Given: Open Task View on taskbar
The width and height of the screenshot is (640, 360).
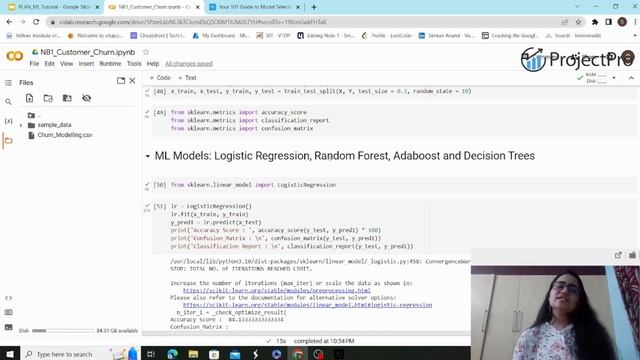Looking at the screenshot, I should coord(151,354).
